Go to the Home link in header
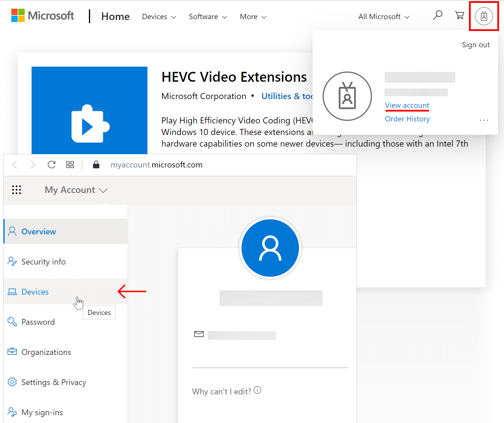Screen dimensions: 504x423 click(115, 17)
